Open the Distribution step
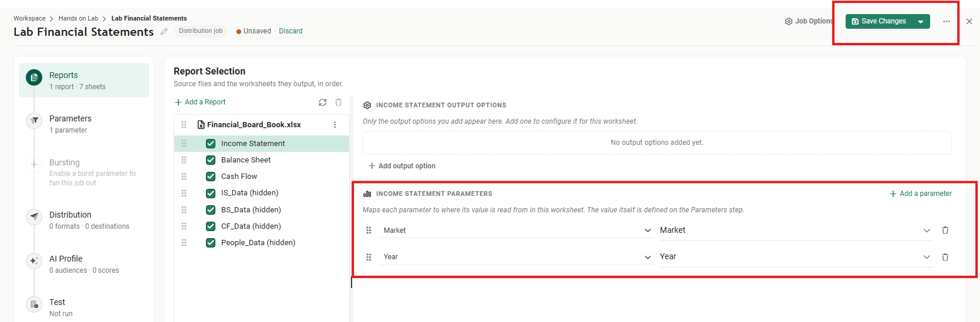The width and height of the screenshot is (980, 322). 84,220
